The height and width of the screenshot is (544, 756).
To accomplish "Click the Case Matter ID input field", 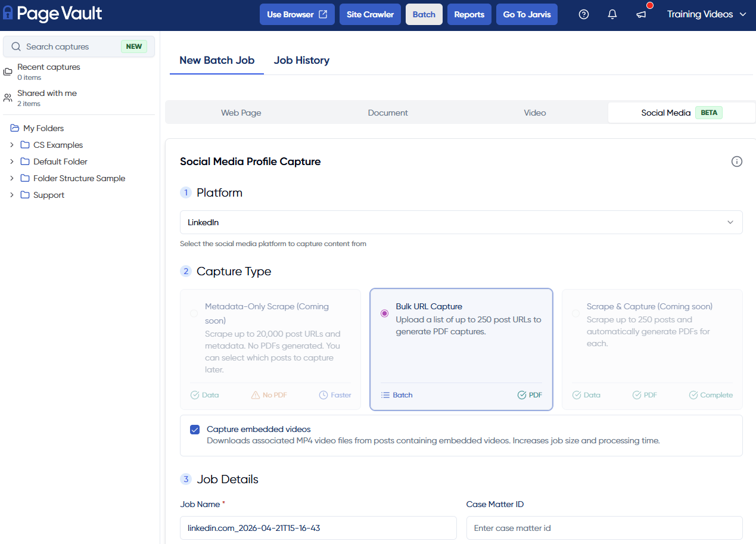I will tap(605, 528).
